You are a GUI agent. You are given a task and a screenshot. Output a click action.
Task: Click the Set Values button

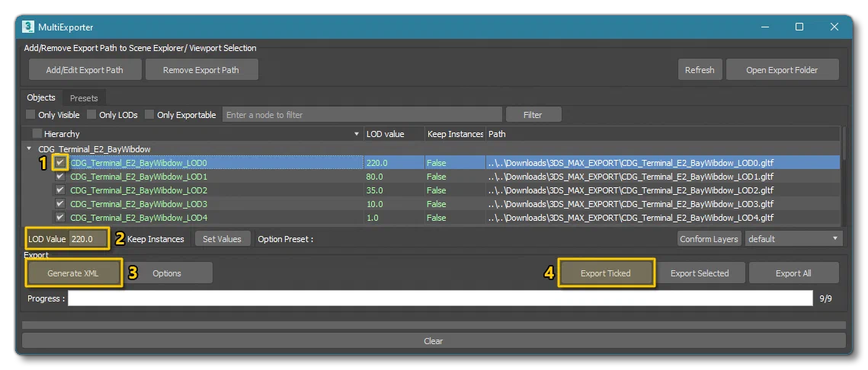coord(222,239)
